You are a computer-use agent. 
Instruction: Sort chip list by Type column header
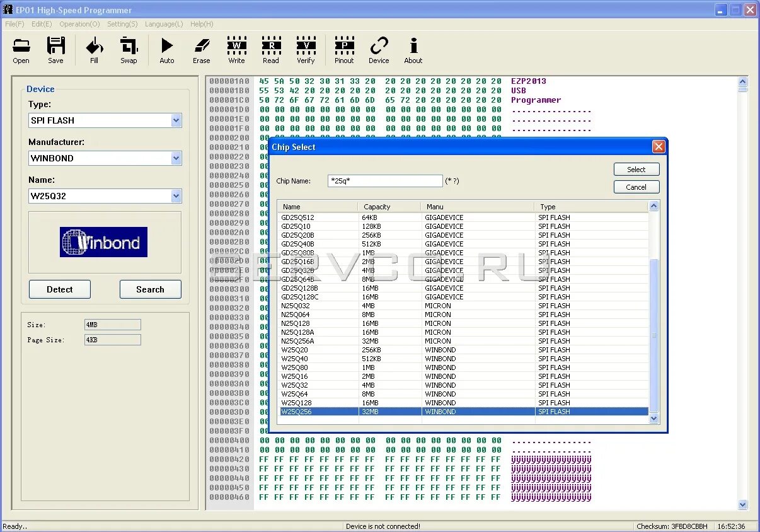(590, 207)
